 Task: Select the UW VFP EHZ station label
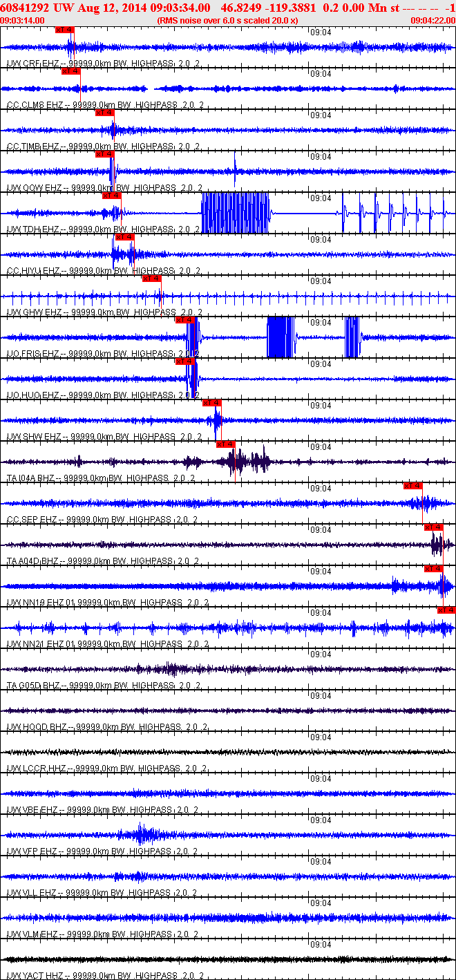point(104,851)
